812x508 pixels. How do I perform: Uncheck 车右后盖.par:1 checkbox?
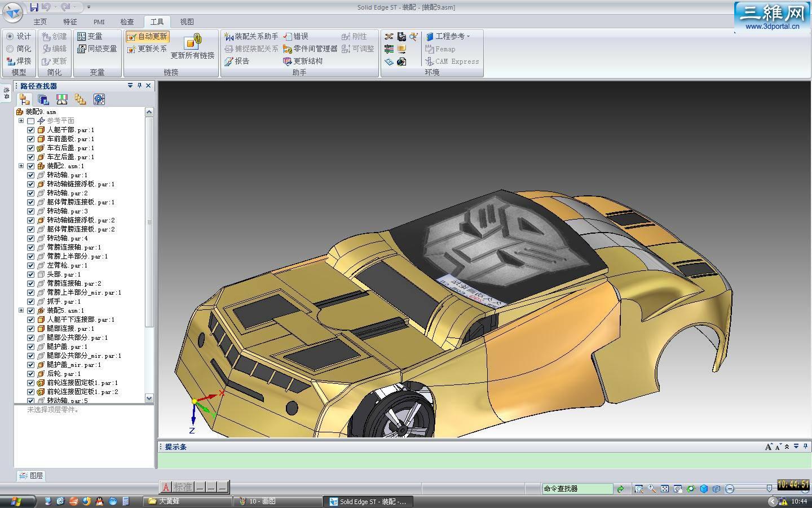[x=31, y=148]
